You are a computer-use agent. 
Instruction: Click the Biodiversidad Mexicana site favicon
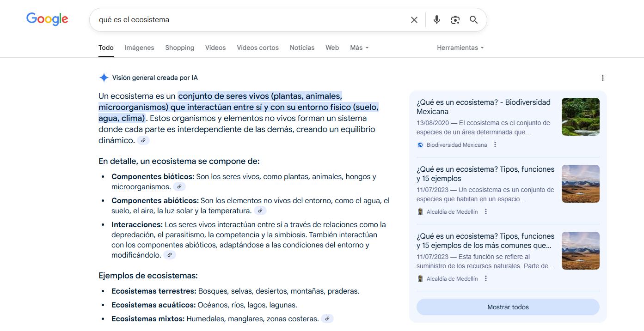point(419,144)
